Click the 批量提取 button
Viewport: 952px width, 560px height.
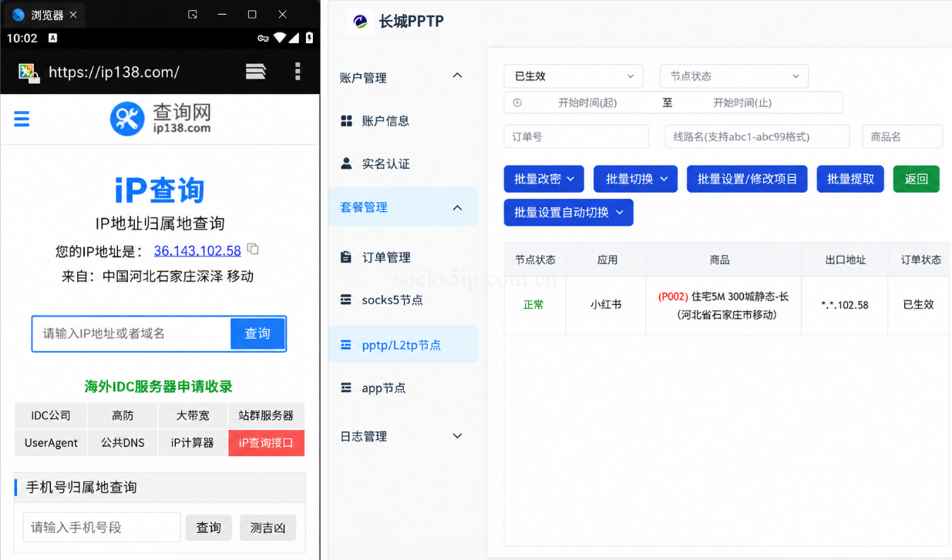(850, 179)
